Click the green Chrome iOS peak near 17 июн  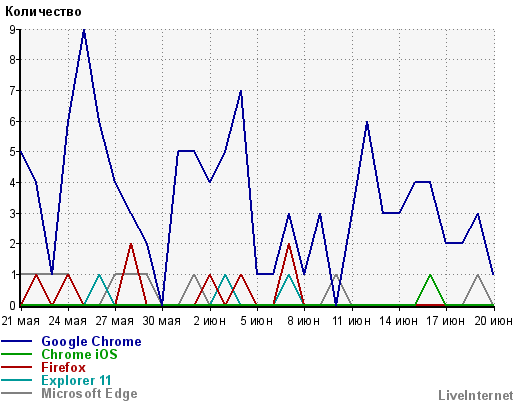click(x=430, y=275)
